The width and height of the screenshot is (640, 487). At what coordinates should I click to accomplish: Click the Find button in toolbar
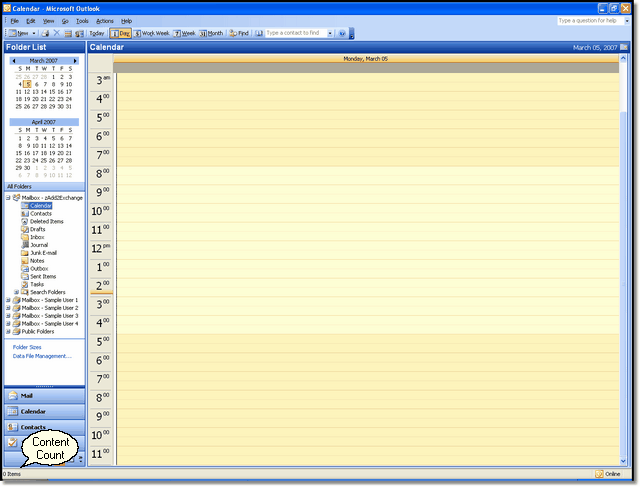click(x=239, y=33)
